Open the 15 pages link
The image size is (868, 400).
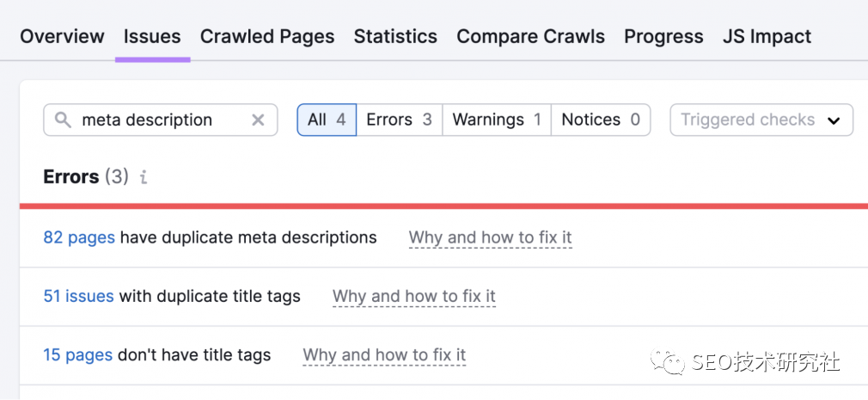click(77, 354)
